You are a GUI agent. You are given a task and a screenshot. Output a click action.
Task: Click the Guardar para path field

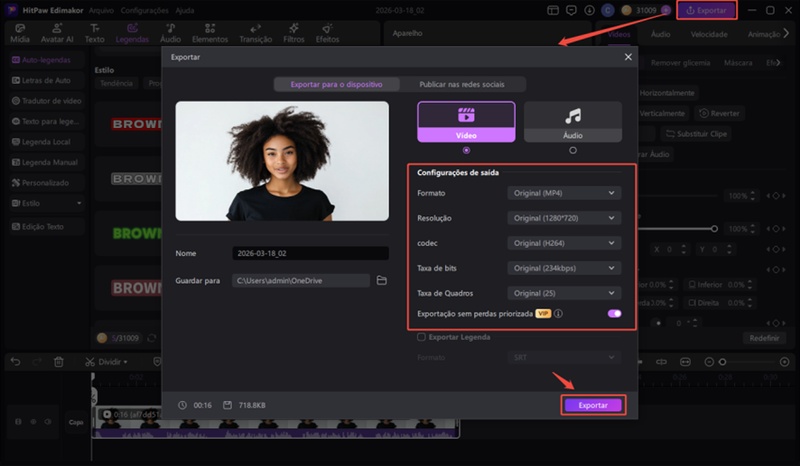click(x=301, y=280)
